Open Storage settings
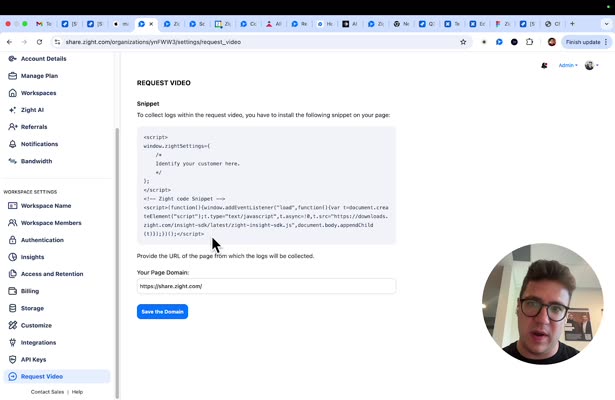 26,308
